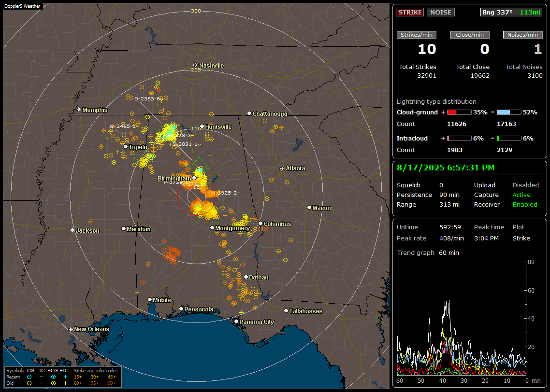This screenshot has width=550, height=392.
Task: Click the date and time 8/17/2025 6:57:31 PM
Action: (x=446, y=168)
